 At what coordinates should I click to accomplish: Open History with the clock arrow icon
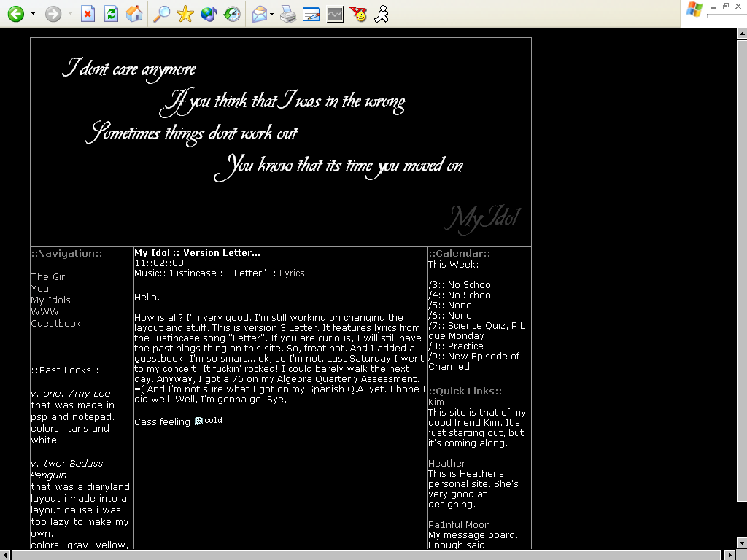pos(232,14)
